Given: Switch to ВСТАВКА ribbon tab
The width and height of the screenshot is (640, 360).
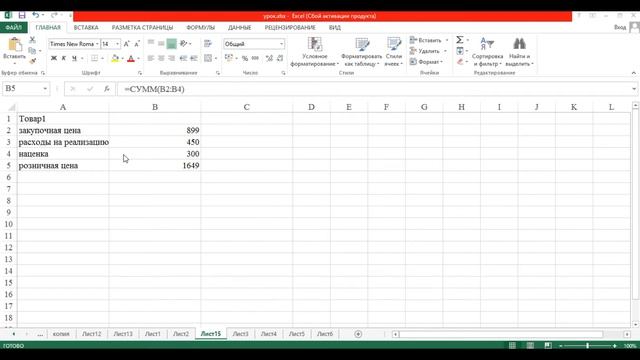Looking at the screenshot, I should click(x=86, y=27).
